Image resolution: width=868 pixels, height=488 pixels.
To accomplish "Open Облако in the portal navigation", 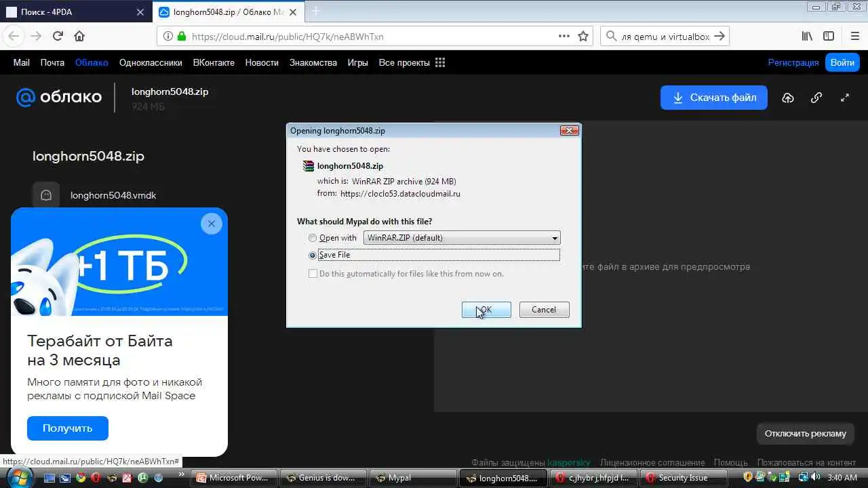I will (x=92, y=62).
